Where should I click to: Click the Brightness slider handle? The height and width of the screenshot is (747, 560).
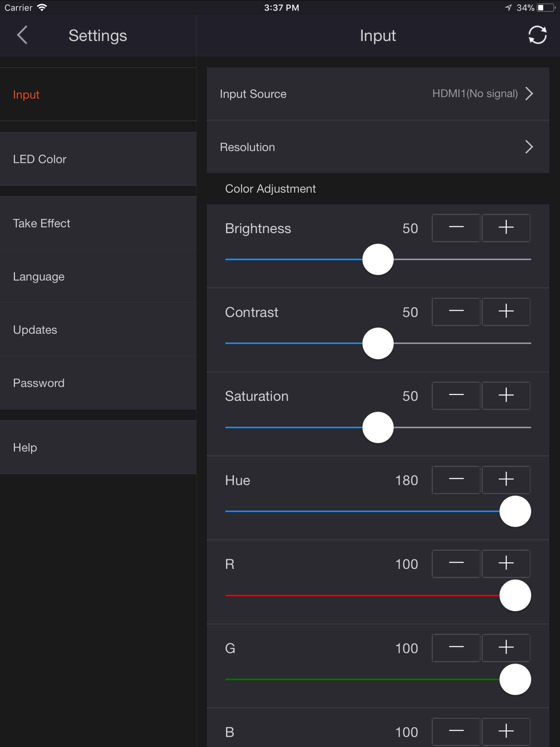378,259
